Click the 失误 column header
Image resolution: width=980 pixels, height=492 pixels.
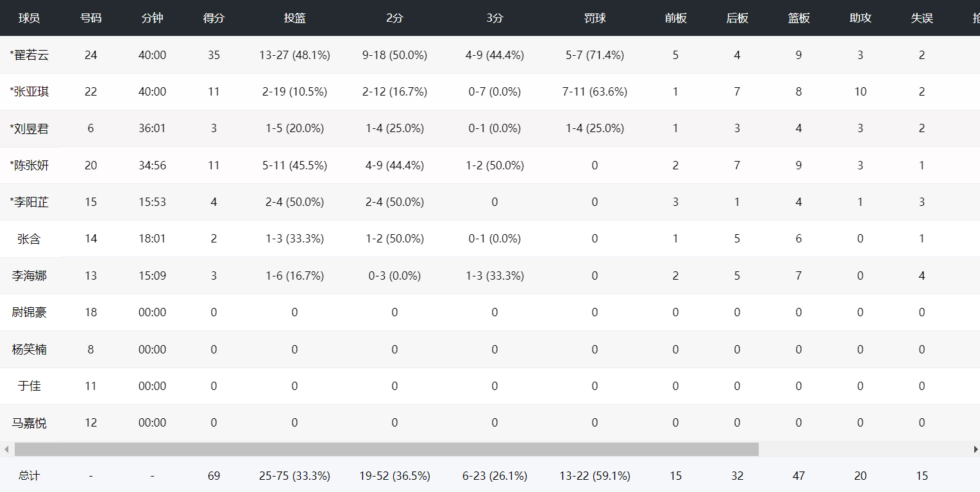922,18
